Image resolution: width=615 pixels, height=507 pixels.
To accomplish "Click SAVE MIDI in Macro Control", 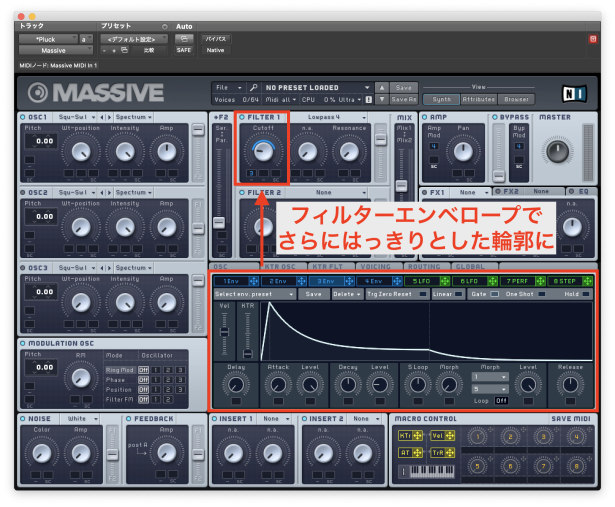I will (x=571, y=418).
